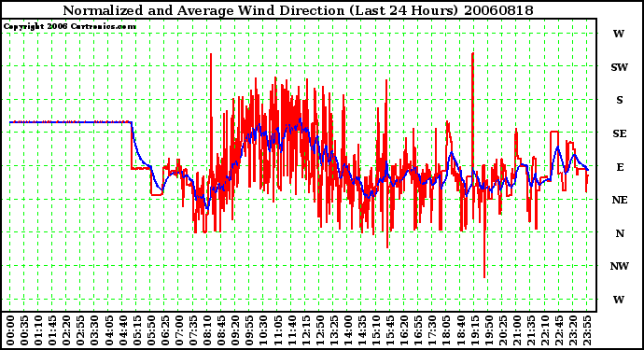Select the 00:35 time label
The width and height of the screenshot is (644, 350).
point(24,330)
